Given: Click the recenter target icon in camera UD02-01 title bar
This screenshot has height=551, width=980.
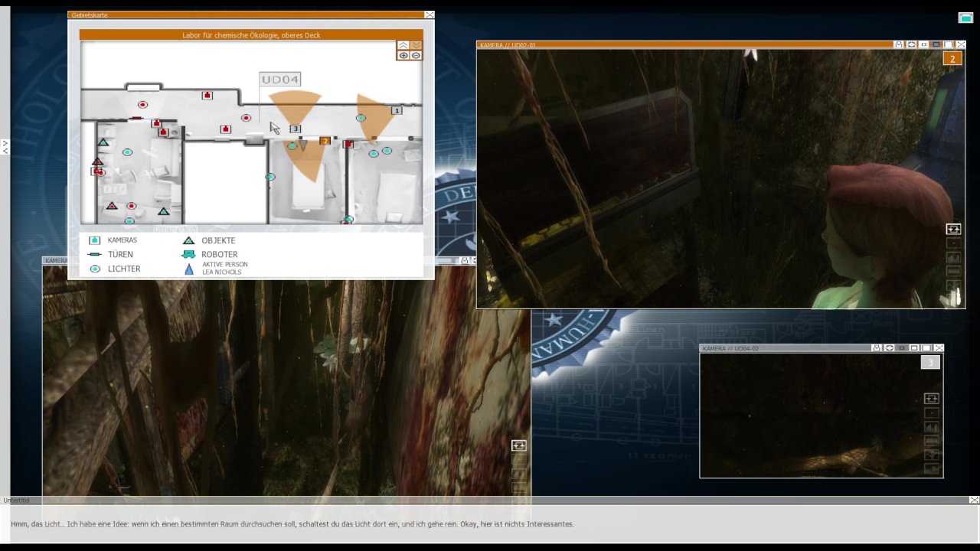Looking at the screenshot, I should [x=911, y=44].
